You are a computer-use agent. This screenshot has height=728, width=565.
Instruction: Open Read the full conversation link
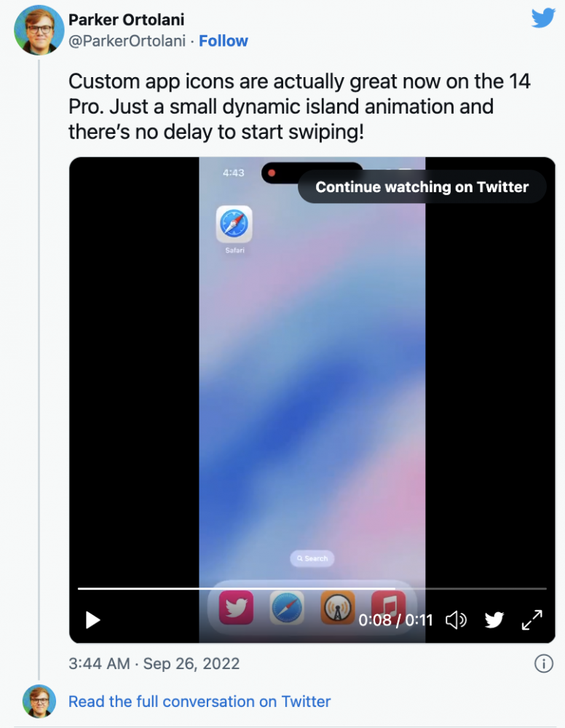click(199, 702)
